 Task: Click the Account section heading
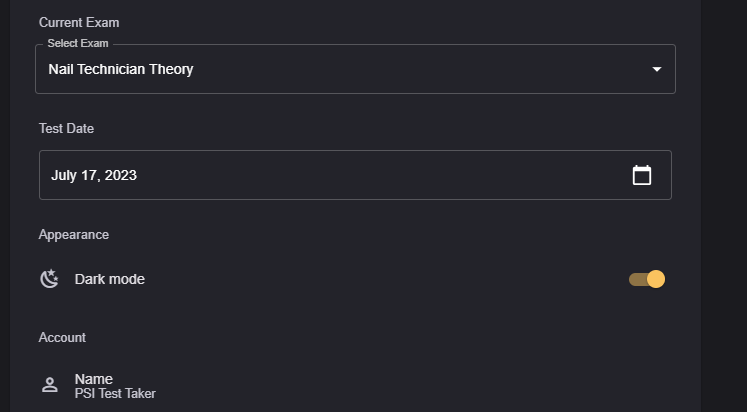[x=62, y=337]
